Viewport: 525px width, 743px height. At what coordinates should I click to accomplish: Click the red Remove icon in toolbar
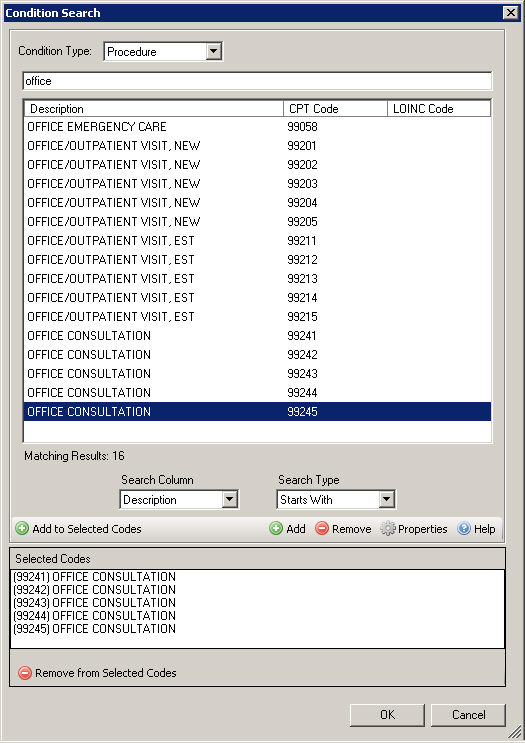point(322,528)
